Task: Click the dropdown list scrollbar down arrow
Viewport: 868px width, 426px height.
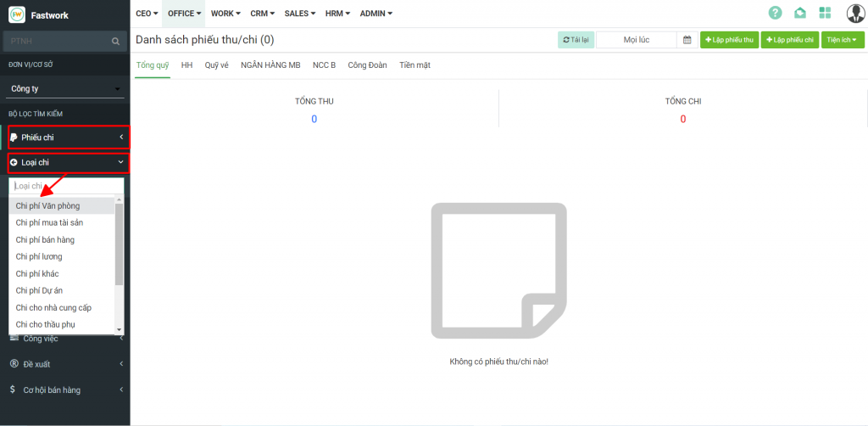Action: (120, 328)
